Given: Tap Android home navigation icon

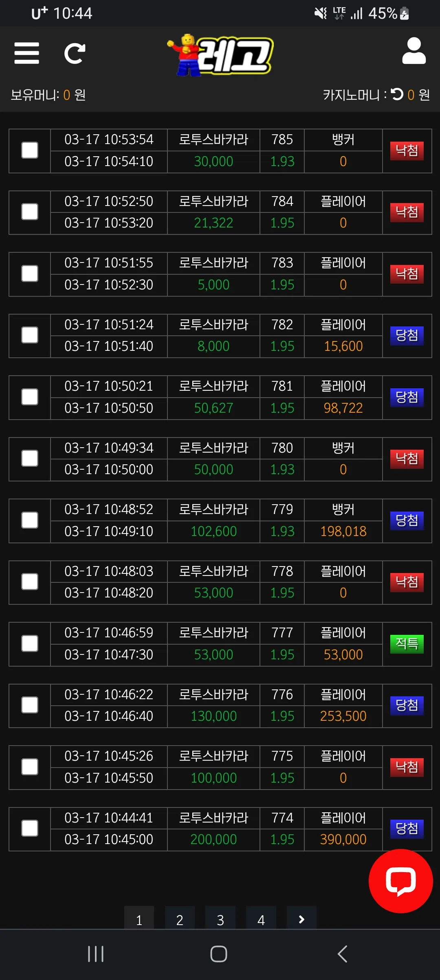Looking at the screenshot, I should (219, 954).
